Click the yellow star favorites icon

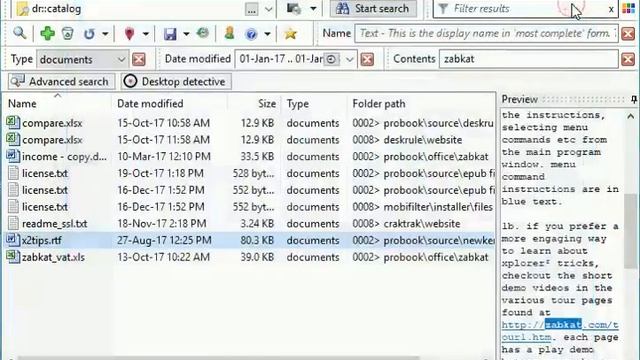pyautogui.click(x=290, y=34)
